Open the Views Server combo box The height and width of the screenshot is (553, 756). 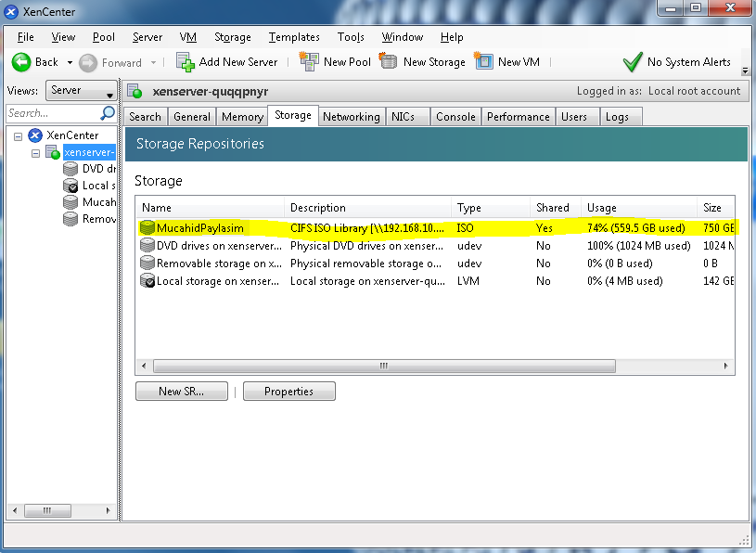click(x=82, y=91)
